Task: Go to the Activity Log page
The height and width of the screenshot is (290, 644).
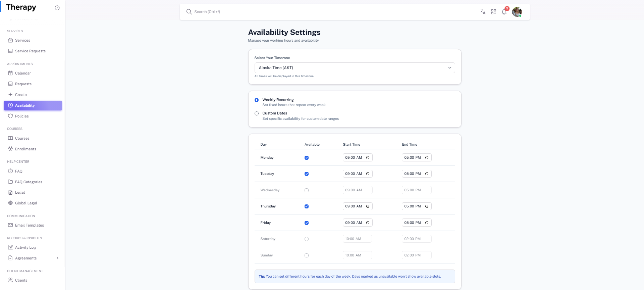Action: 33,247
